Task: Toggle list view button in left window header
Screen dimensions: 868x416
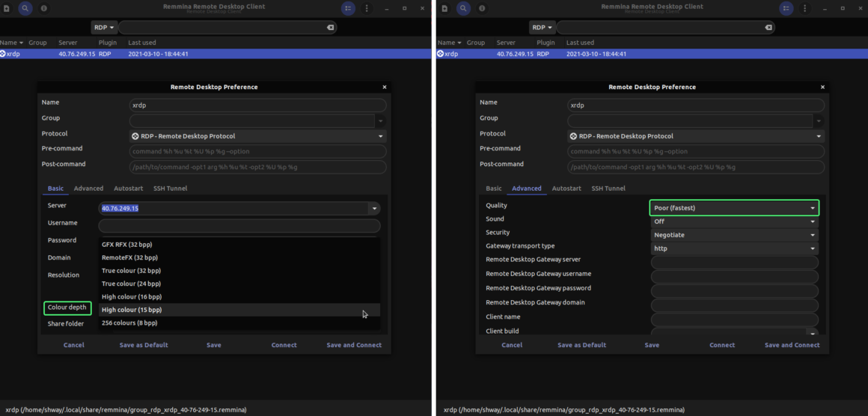Action: point(348,8)
